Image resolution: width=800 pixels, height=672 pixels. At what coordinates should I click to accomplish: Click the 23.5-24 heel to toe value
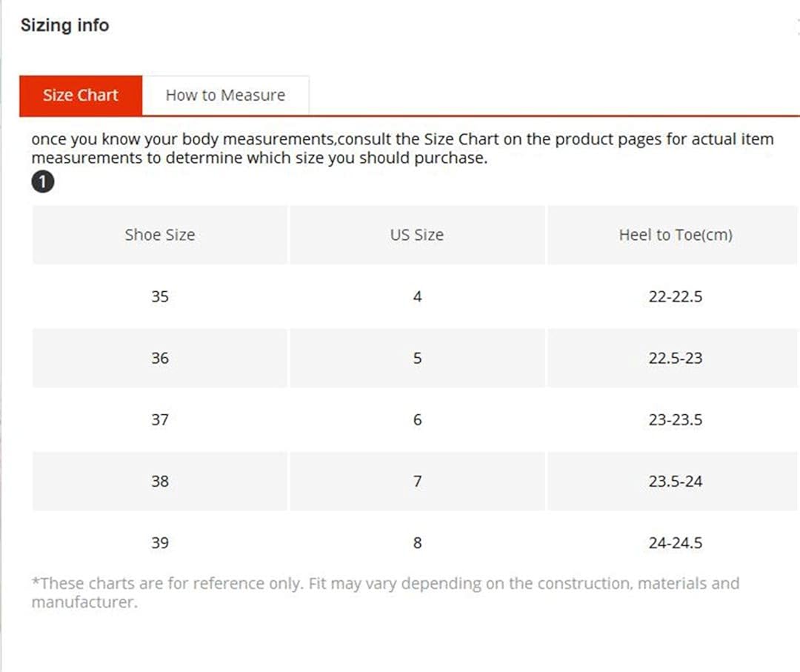(675, 481)
